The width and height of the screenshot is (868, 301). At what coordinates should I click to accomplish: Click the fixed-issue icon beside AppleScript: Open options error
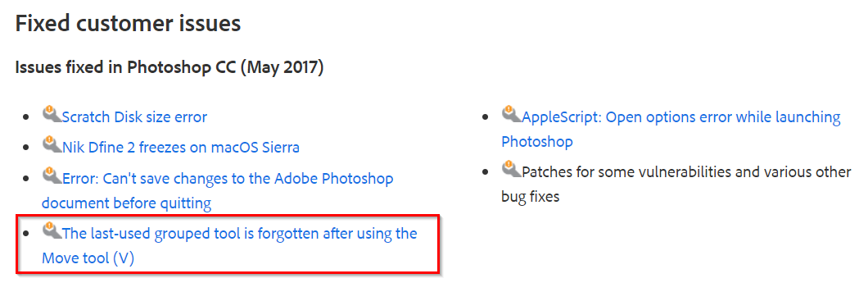[x=512, y=114]
